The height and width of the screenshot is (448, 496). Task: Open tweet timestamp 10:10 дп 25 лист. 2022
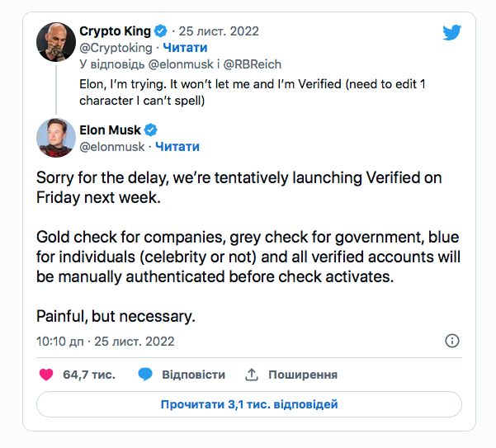point(105,341)
